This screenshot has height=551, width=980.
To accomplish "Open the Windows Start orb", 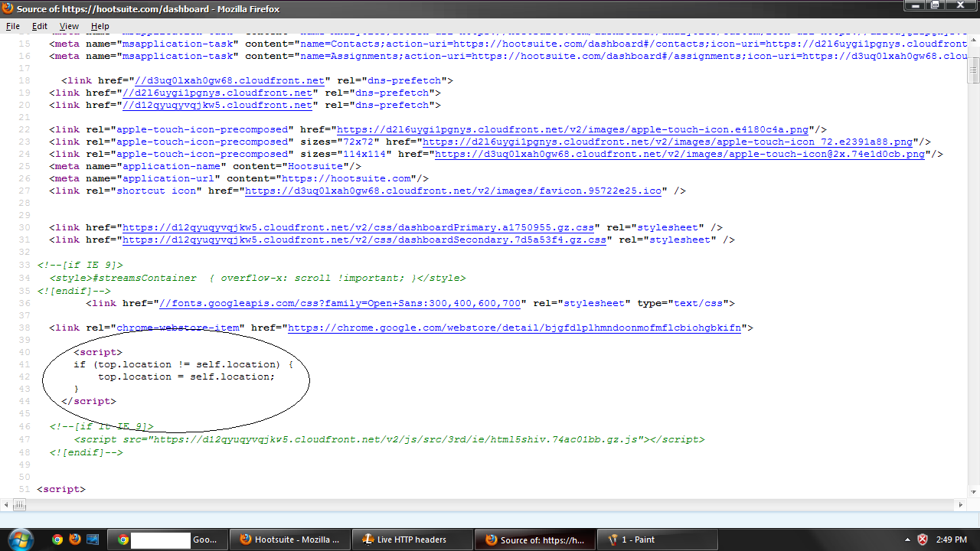I will [x=20, y=539].
